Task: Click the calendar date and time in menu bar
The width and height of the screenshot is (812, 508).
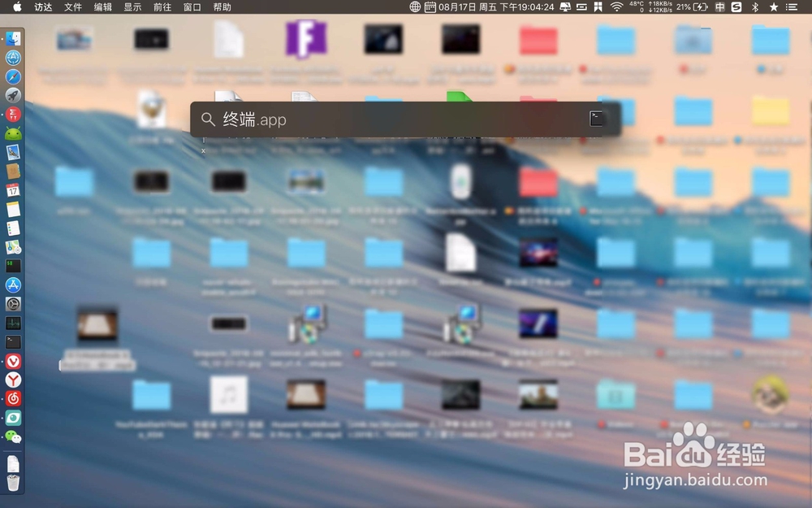Action: [x=490, y=7]
